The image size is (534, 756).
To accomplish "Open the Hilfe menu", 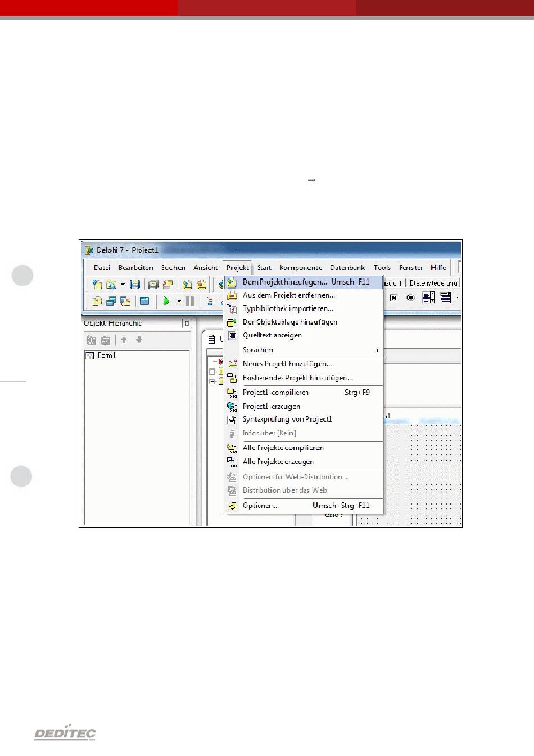I will 438,268.
